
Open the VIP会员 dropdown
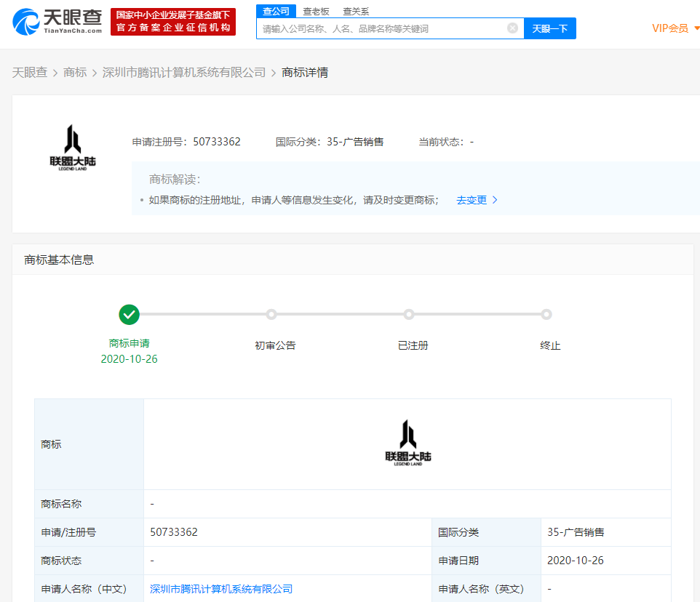[675, 28]
